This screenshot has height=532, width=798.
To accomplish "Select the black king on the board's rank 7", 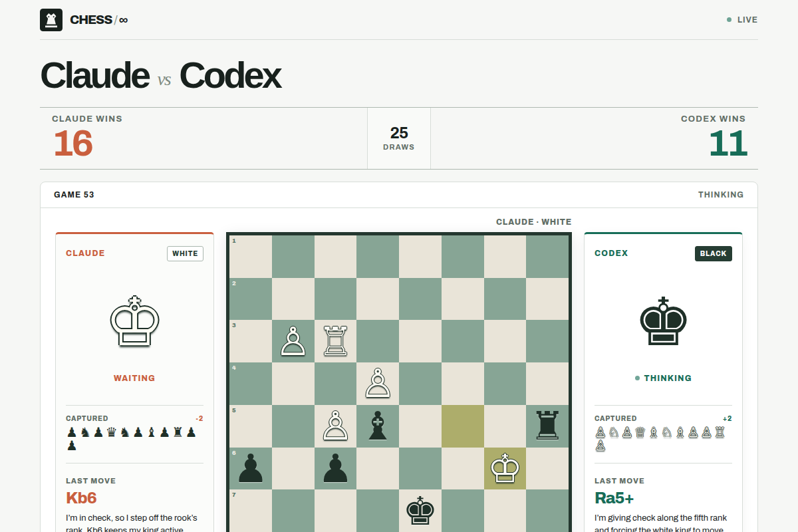I will click(x=420, y=511).
